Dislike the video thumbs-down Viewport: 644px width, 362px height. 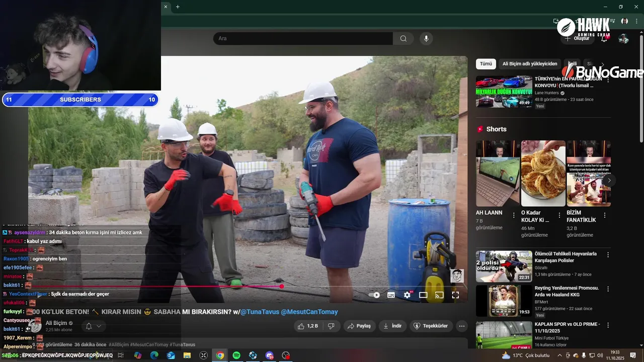(x=331, y=326)
